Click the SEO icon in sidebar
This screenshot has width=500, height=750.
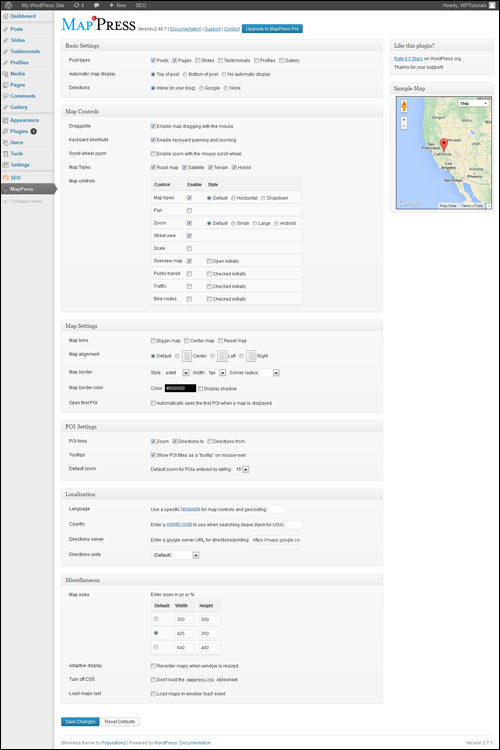pos(6,177)
